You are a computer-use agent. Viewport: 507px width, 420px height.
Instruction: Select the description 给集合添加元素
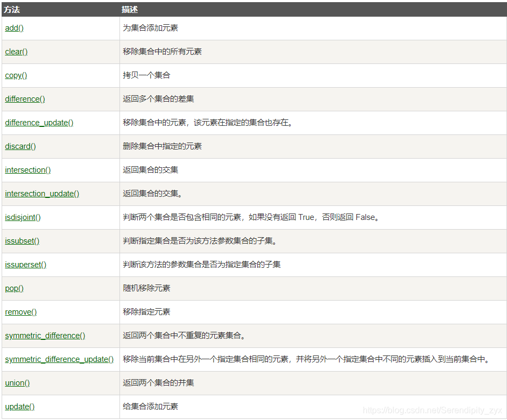[x=150, y=407]
